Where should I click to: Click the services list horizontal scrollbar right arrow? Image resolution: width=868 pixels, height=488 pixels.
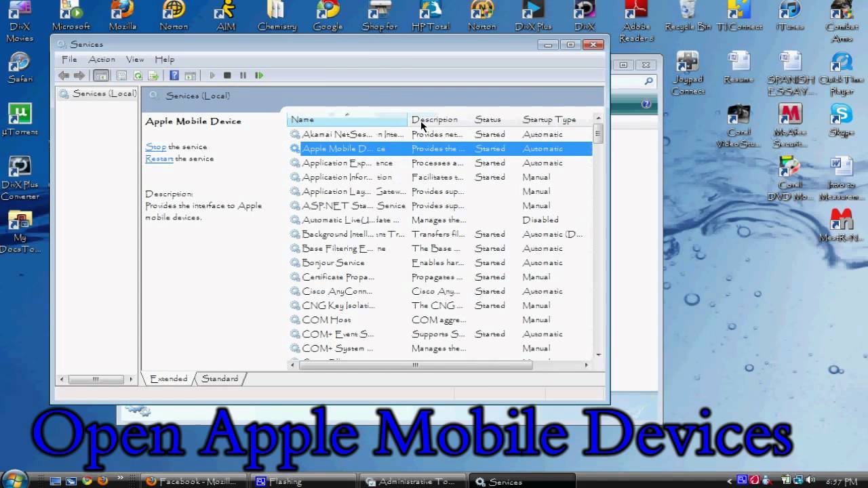(x=587, y=365)
